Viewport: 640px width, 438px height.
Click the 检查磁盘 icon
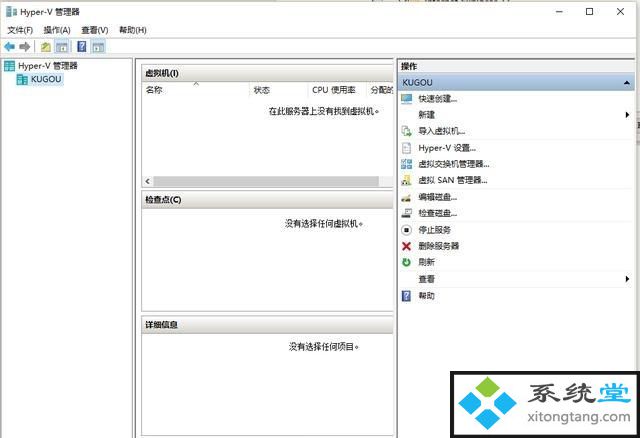coord(407,213)
